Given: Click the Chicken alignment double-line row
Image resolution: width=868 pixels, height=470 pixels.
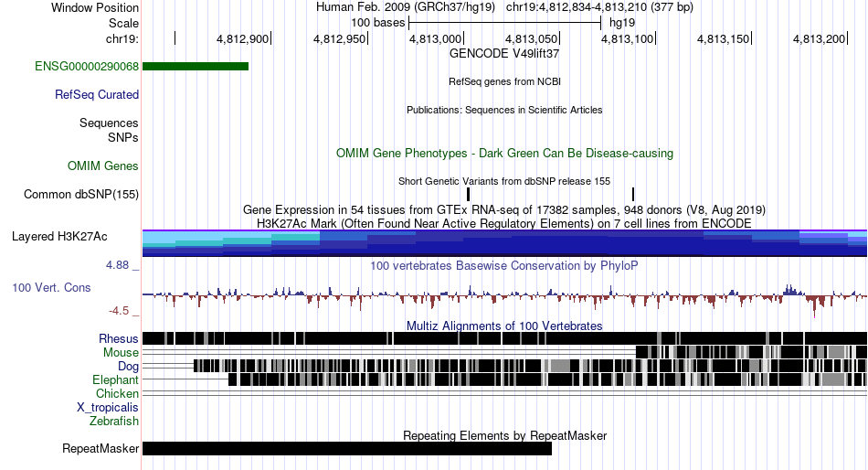Looking at the screenshot, I should (504, 393).
